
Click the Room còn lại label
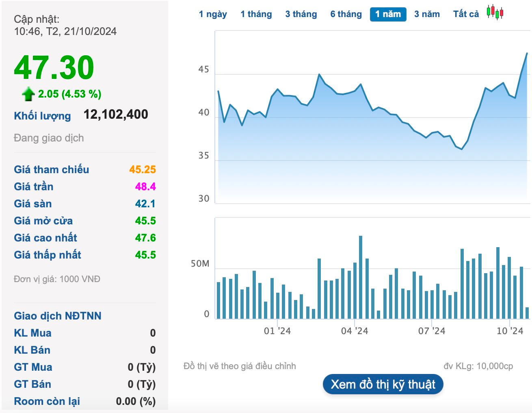point(47,401)
